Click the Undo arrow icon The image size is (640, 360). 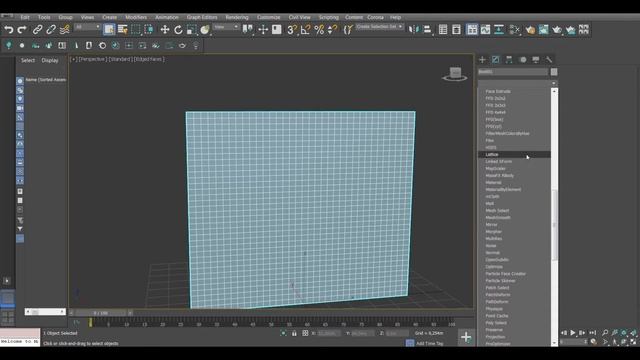(x=9, y=29)
